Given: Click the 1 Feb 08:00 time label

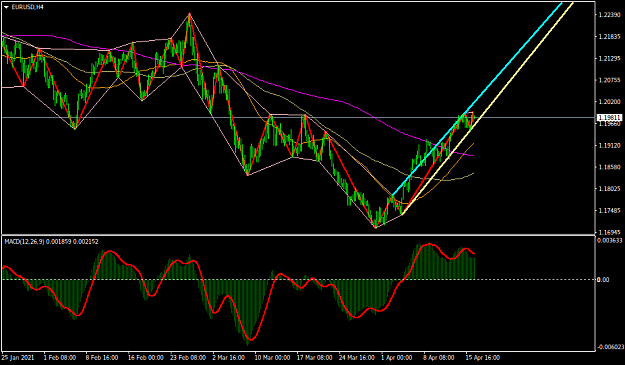Looking at the screenshot, I should point(60,357).
